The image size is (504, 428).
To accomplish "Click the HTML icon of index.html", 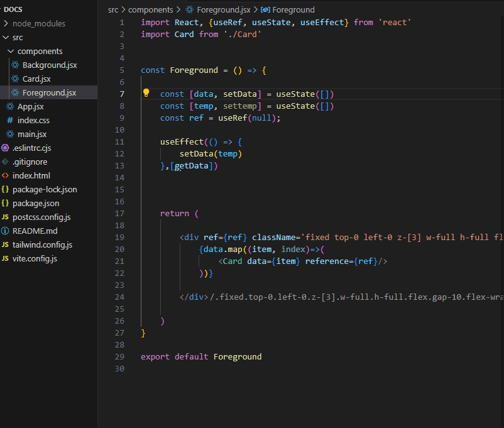I will [6, 176].
